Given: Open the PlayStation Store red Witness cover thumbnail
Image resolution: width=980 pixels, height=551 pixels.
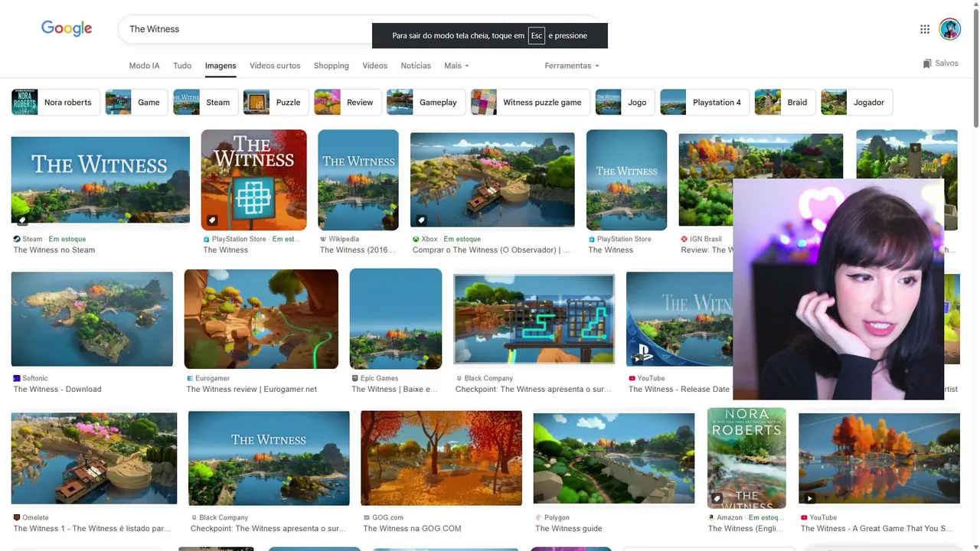Looking at the screenshot, I should coord(254,180).
